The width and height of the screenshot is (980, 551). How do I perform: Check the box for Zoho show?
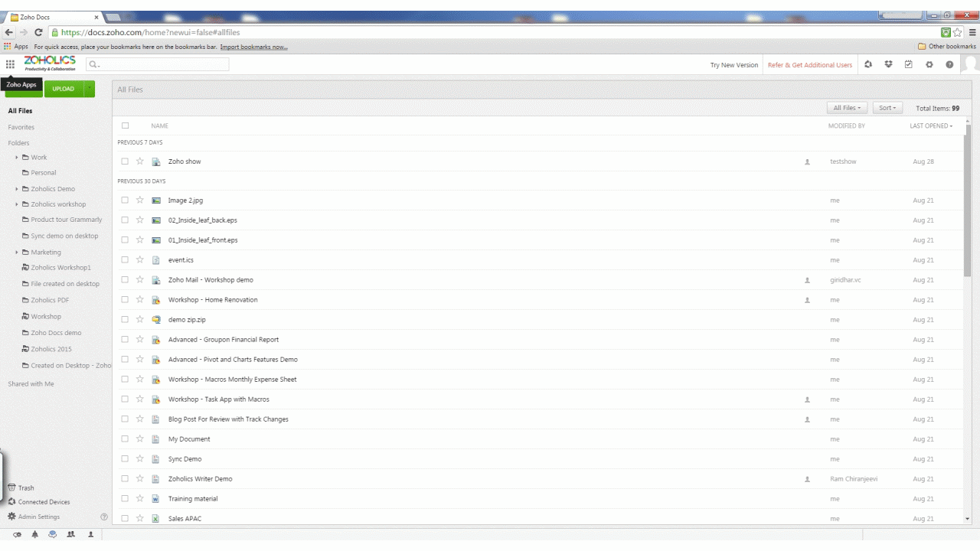(x=125, y=161)
